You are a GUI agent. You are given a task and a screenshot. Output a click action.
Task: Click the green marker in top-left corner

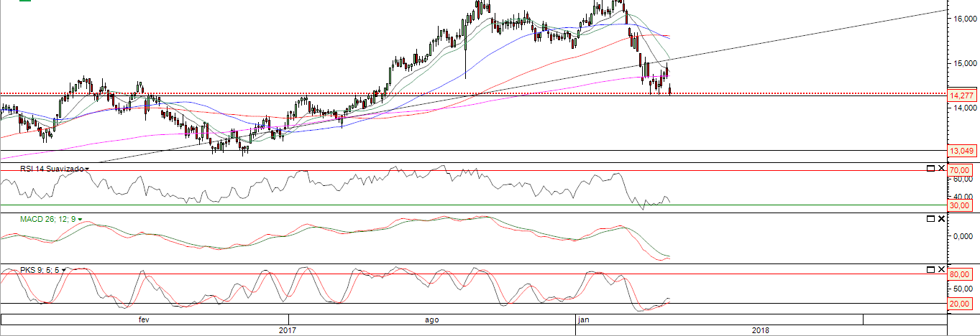25,1
